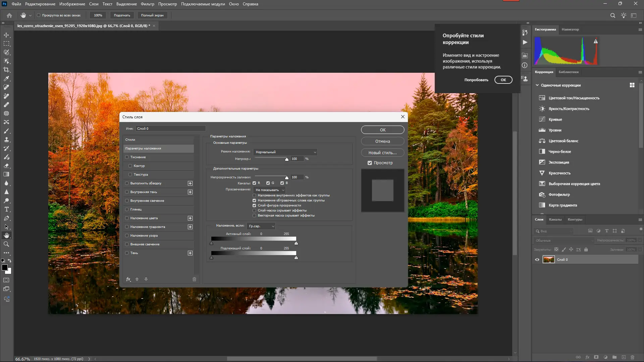The image size is (644, 362).
Task: Select the Crop tool in the toolbar
Action: point(6,70)
